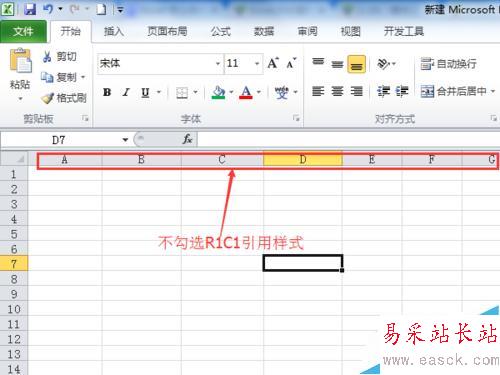500x375 pixels.
Task: Select row 3 header
Action: (x=14, y=204)
